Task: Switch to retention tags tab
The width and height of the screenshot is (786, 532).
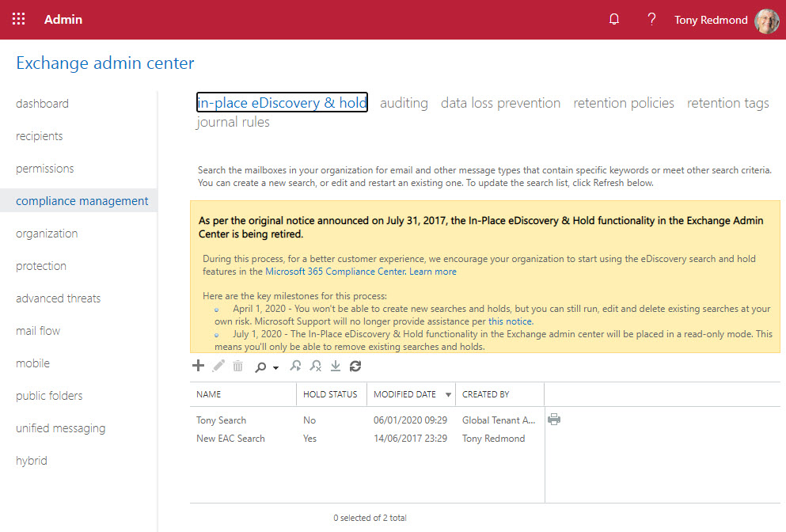Action: (x=728, y=103)
